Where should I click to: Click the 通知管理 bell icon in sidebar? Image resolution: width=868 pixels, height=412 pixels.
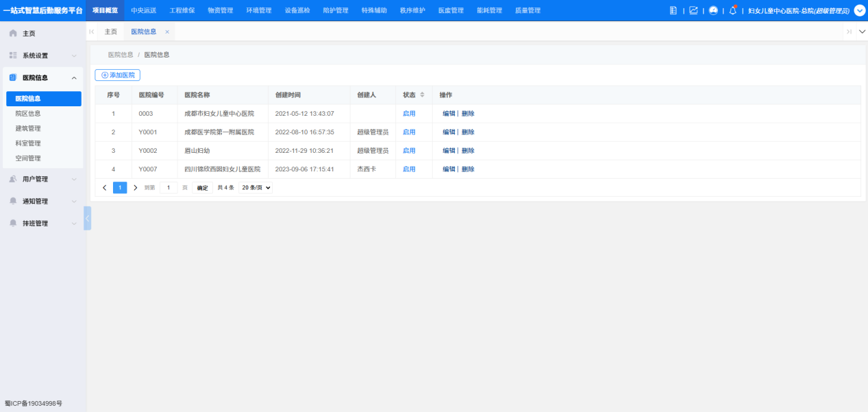(x=13, y=201)
